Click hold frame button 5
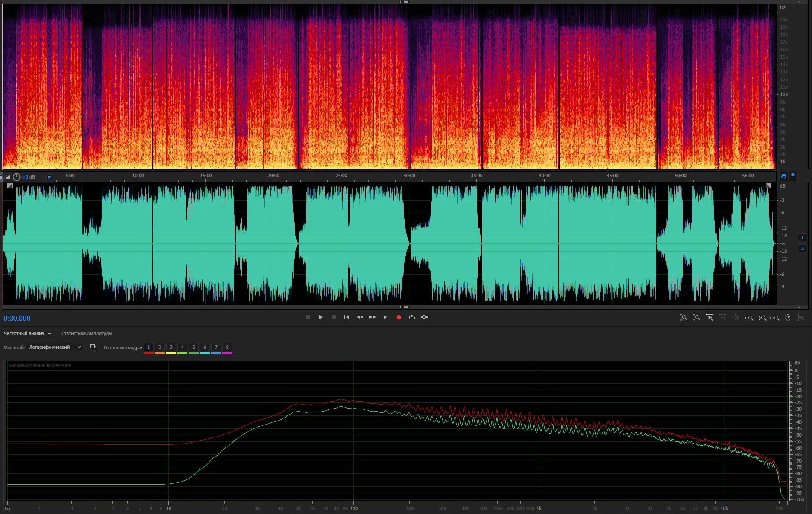This screenshot has height=514, width=812. (193, 347)
